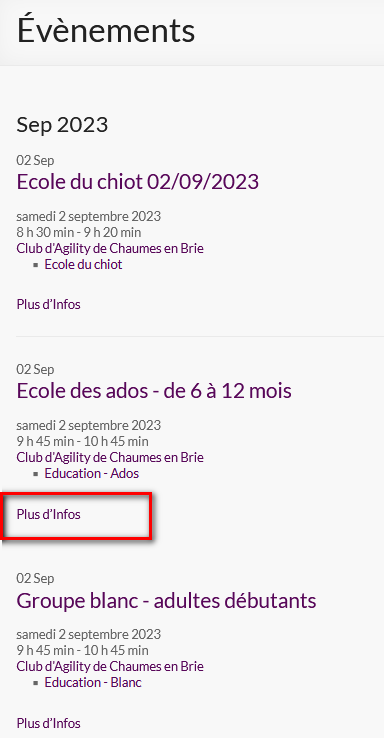
Task: Open Groupe blanc - adultes débutants event
Action: coord(166,600)
